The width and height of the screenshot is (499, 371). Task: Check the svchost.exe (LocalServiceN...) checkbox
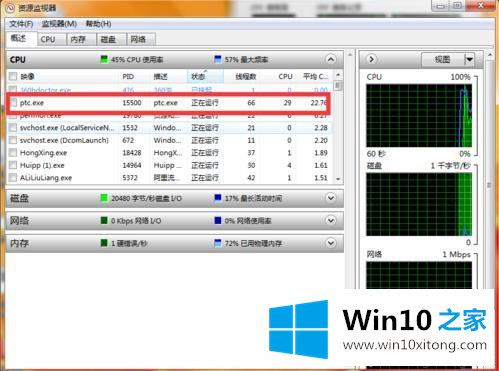click(13, 128)
